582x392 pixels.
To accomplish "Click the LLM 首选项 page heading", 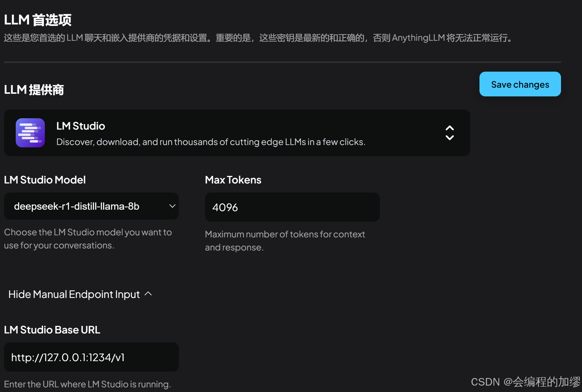I will (x=38, y=20).
